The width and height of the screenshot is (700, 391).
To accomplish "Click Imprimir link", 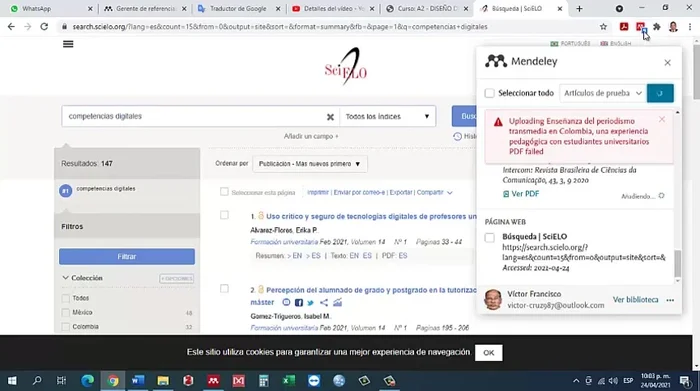I will [318, 192].
